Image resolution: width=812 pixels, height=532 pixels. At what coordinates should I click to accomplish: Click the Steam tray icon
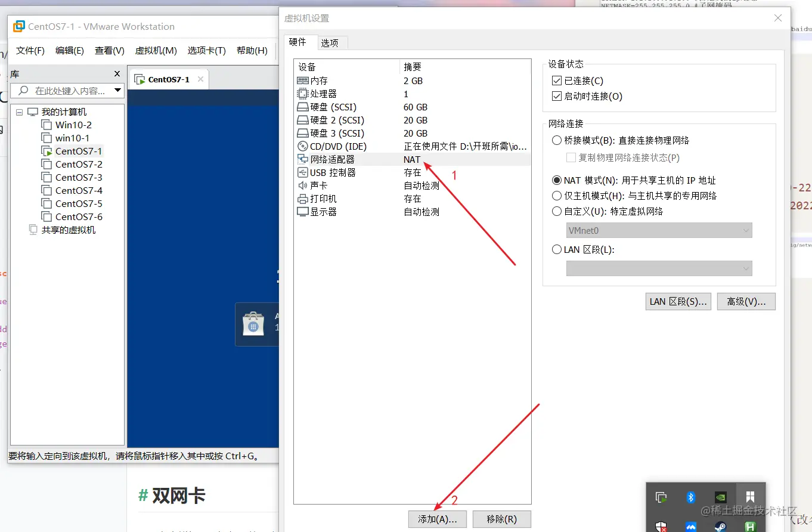pyautogui.click(x=721, y=527)
